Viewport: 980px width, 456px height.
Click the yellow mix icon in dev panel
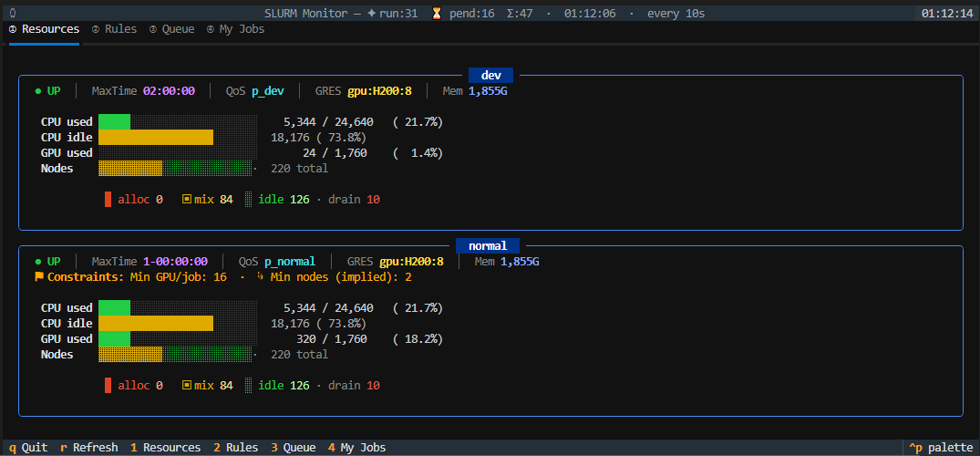186,200
